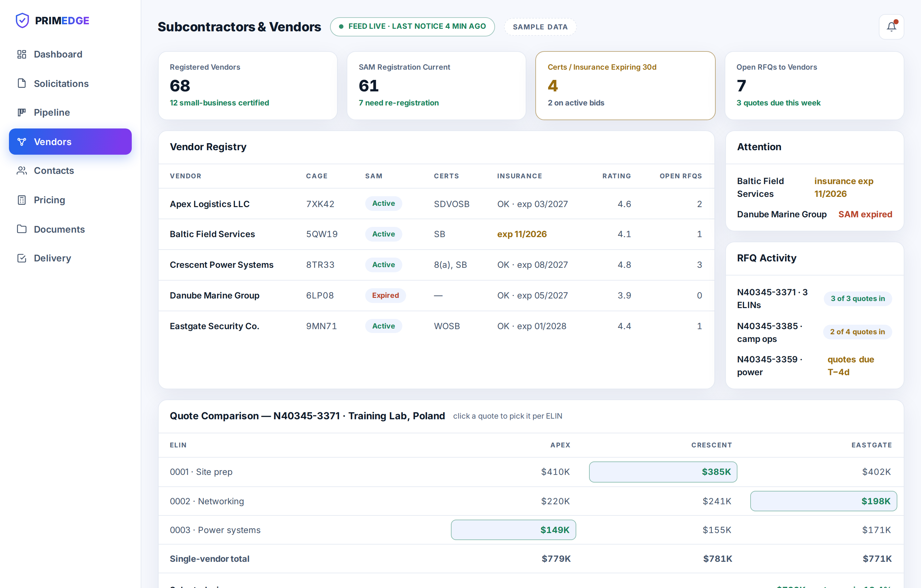
Task: Click Eastgate Security Co. vendor name
Action: coord(215,326)
